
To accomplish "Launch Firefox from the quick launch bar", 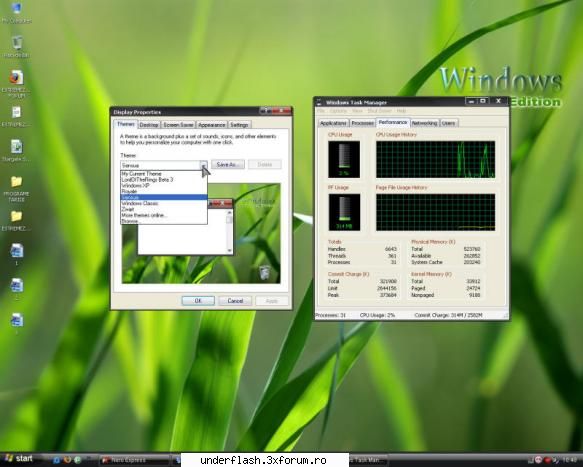I will [67, 460].
